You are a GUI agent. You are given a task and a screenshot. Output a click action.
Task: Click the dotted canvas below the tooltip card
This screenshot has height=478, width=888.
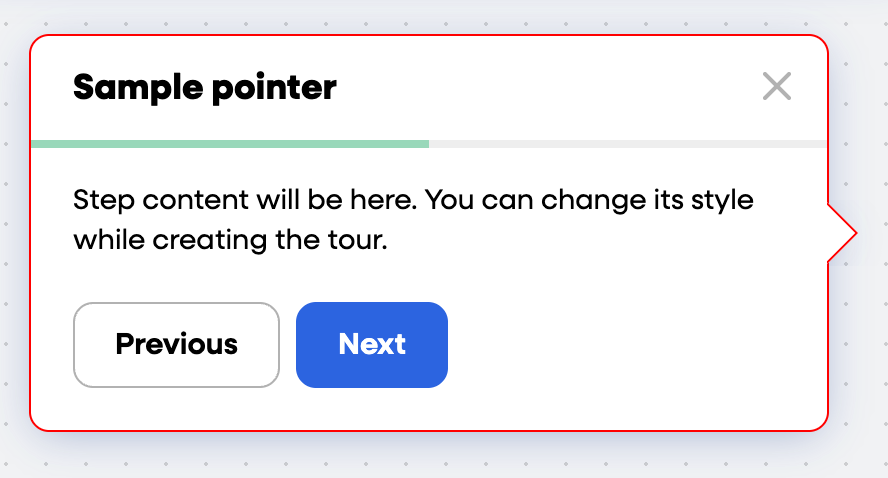pos(440,460)
